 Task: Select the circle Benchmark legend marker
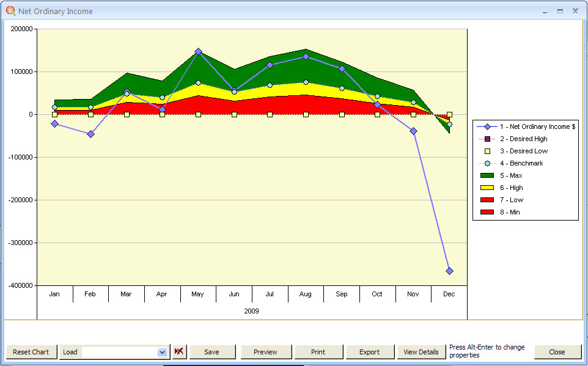point(487,163)
